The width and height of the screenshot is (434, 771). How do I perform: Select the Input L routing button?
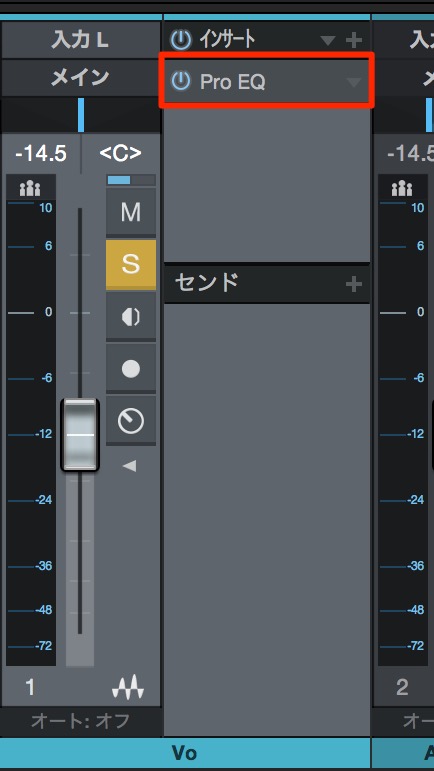pos(81,40)
